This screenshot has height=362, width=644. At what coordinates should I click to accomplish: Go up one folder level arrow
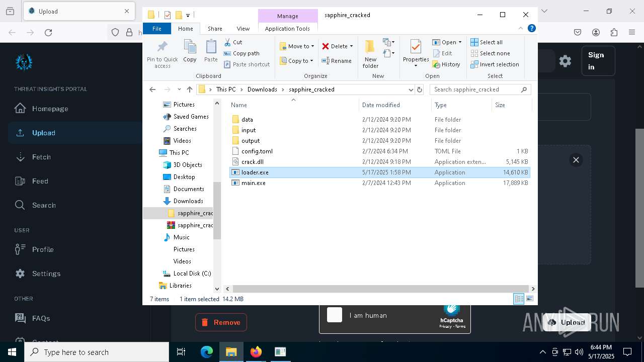(x=189, y=89)
